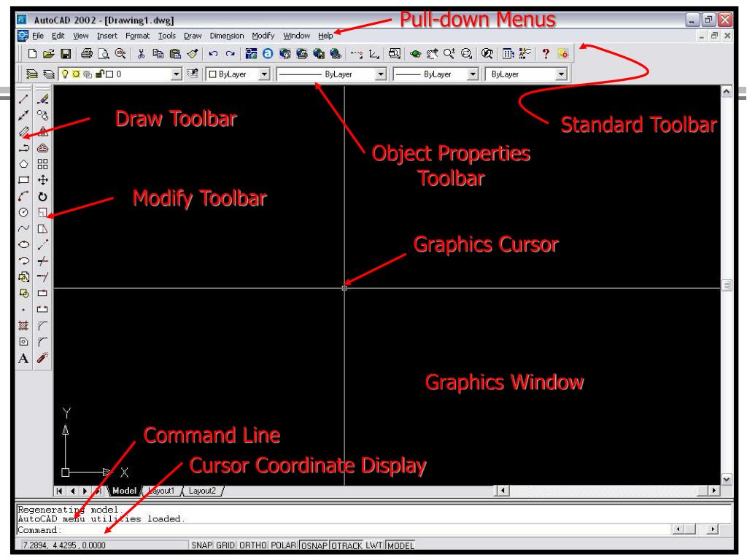
Task: Toggle SNAP mode in the status bar
Action: click(201, 545)
